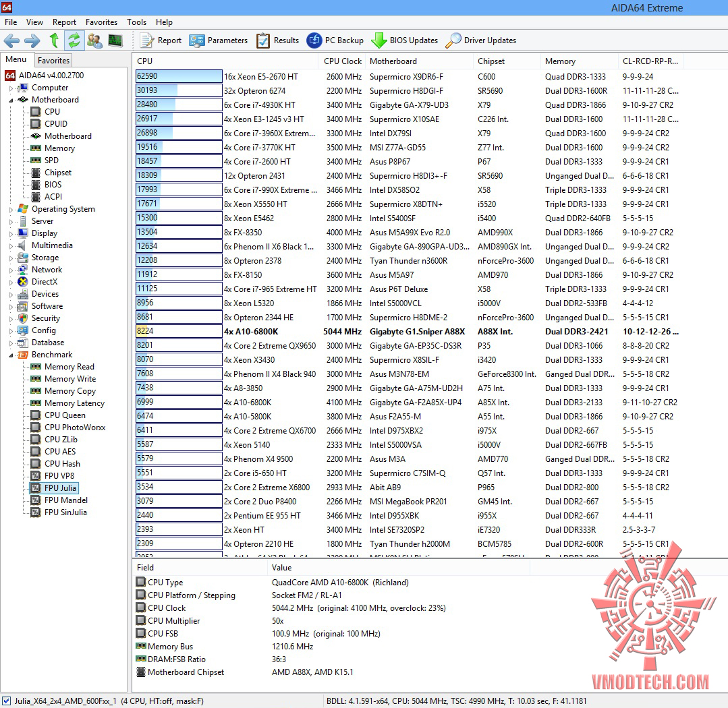
Task: Expand the Network tree node
Action: [11, 270]
